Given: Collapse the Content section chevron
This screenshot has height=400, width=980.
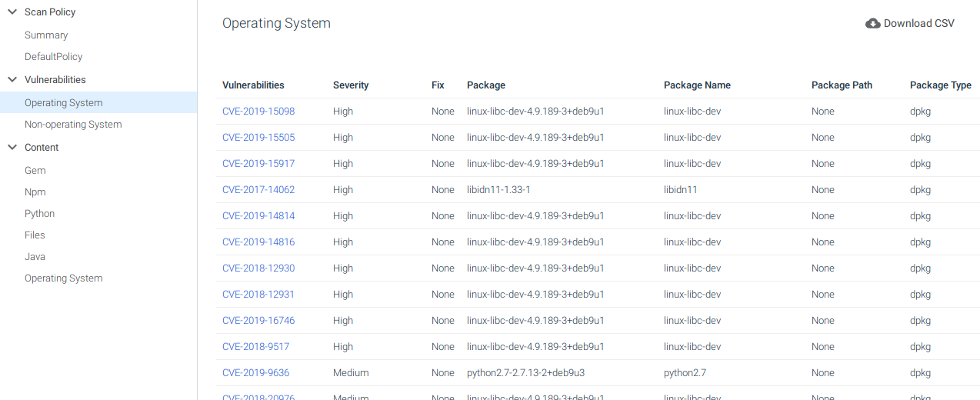Looking at the screenshot, I should click(x=12, y=148).
